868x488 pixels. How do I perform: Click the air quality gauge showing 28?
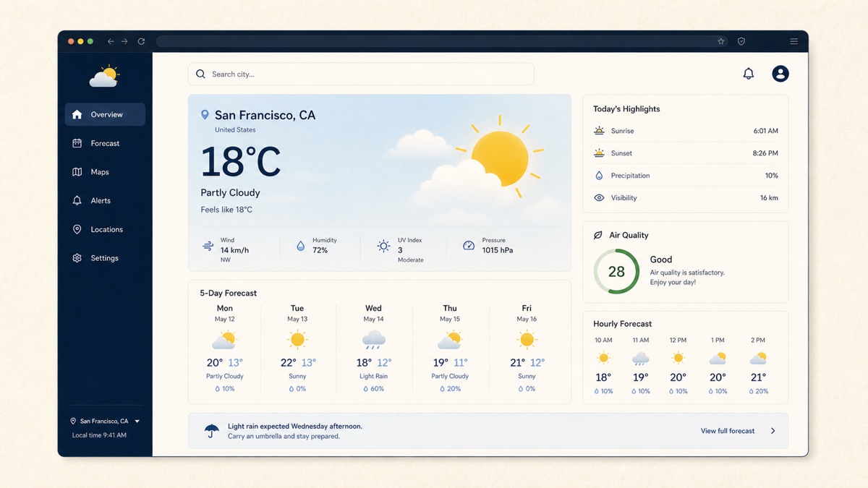[616, 272]
